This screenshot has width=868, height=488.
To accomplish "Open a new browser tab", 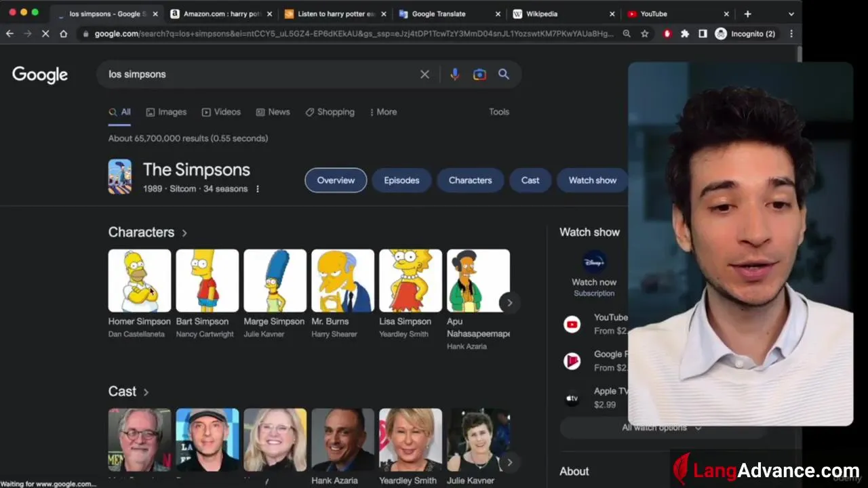I will coord(747,14).
